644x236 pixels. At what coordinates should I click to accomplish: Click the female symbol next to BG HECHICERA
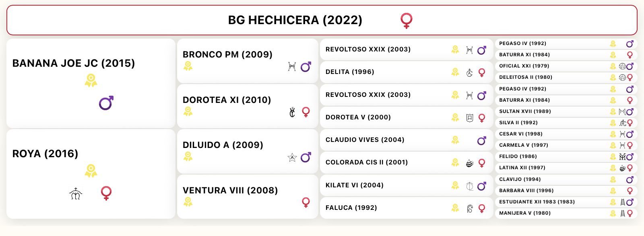[x=407, y=21]
